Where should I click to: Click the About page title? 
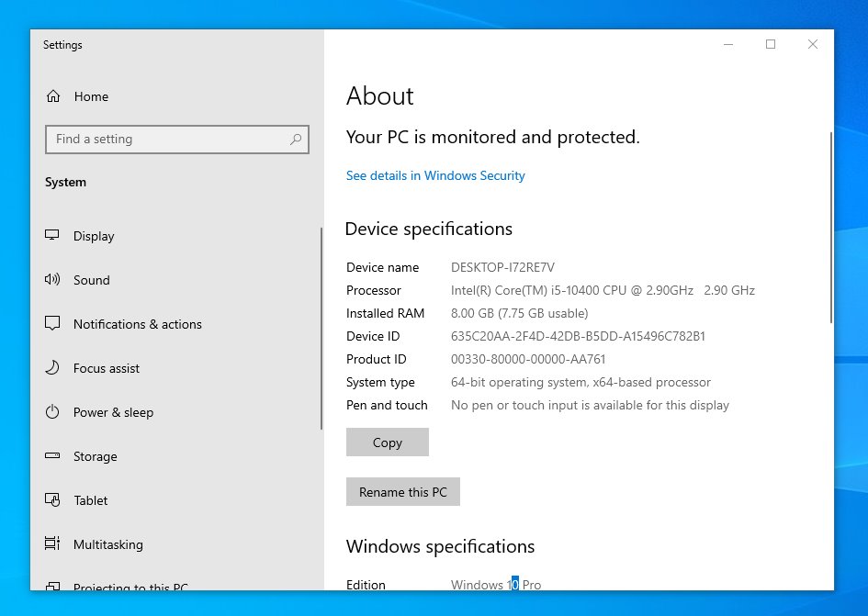point(379,95)
